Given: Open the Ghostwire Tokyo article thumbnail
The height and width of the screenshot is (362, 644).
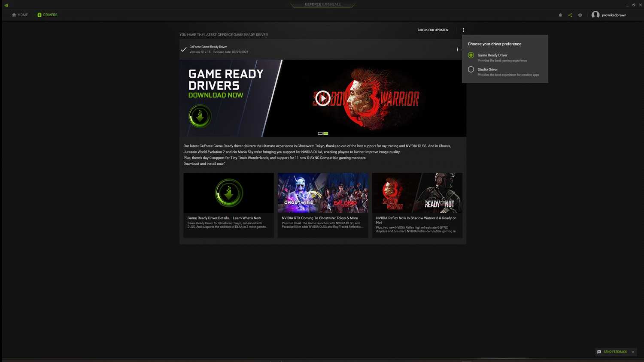Looking at the screenshot, I should tap(323, 193).
